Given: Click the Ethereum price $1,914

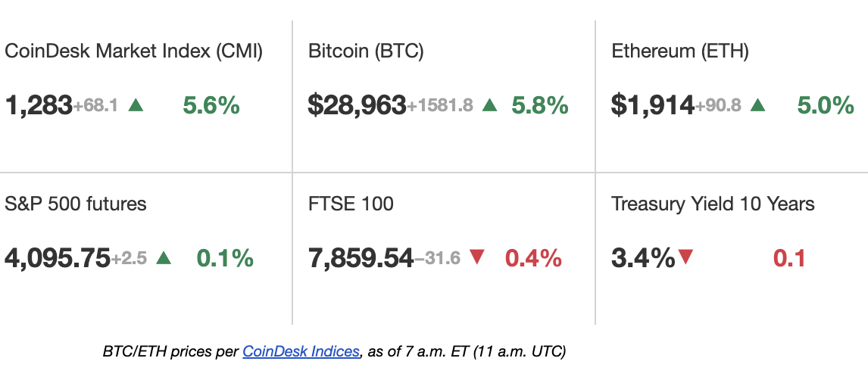Looking at the screenshot, I should point(653,105).
